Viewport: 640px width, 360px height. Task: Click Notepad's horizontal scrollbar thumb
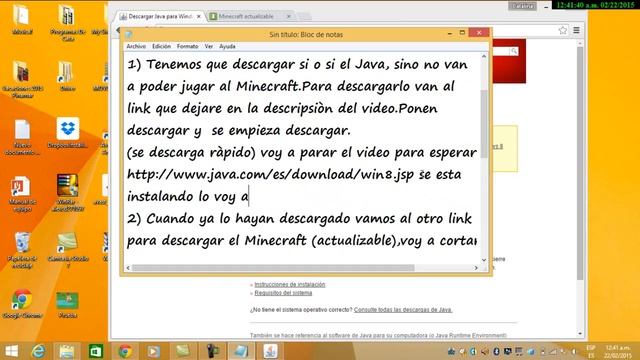pos(273,268)
